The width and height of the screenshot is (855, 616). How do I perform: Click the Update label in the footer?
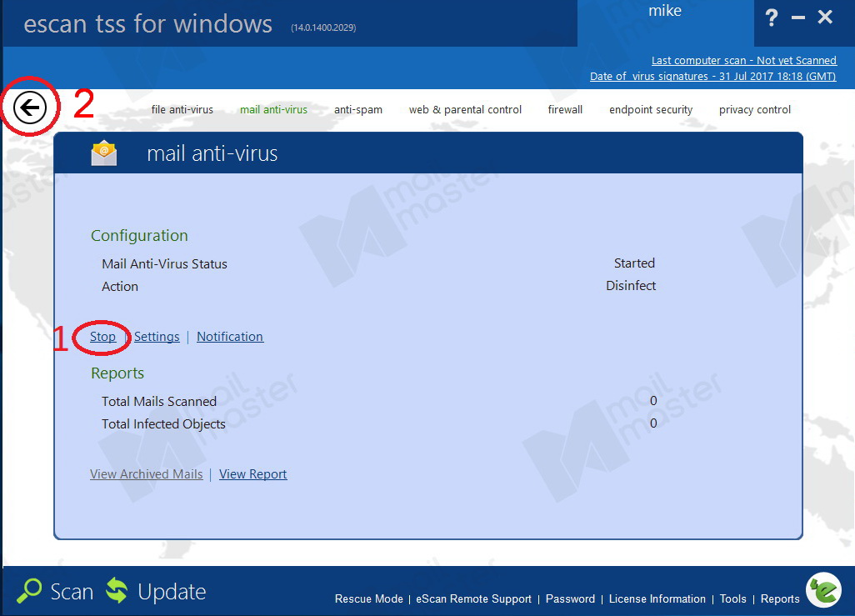click(x=172, y=592)
